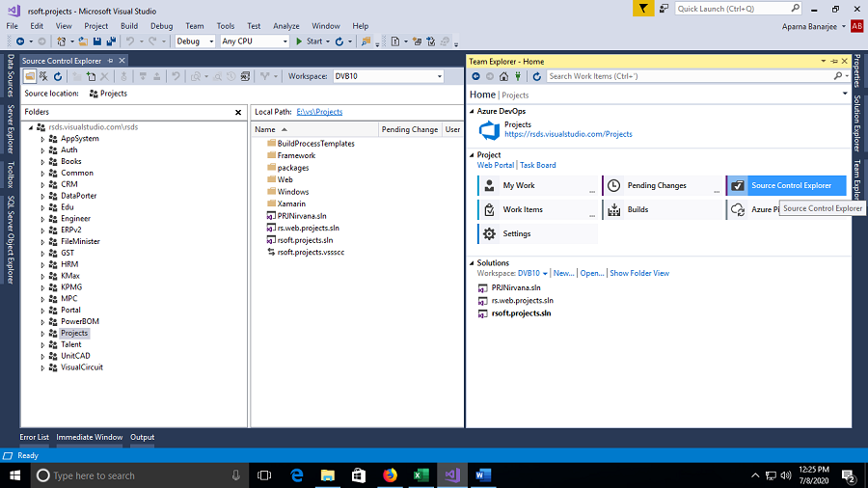Open the Work Items tile
This screenshot has width=868, height=488.
(x=537, y=209)
